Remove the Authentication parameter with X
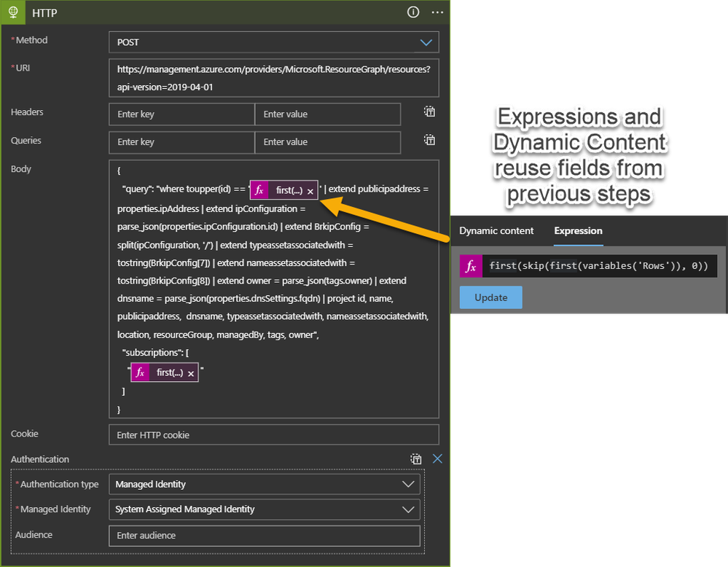728x567 pixels. click(437, 459)
